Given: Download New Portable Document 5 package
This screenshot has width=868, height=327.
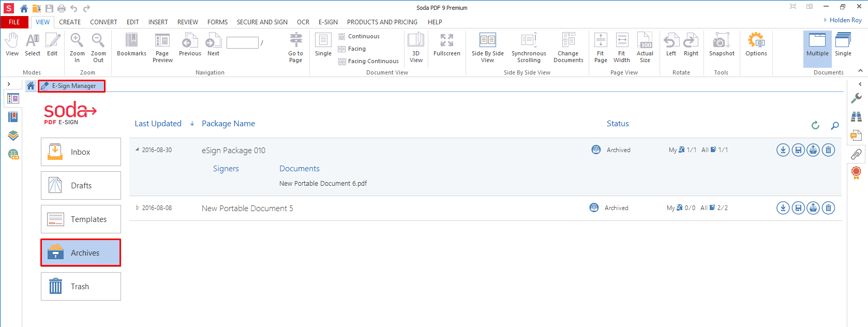Looking at the screenshot, I should tap(783, 208).
